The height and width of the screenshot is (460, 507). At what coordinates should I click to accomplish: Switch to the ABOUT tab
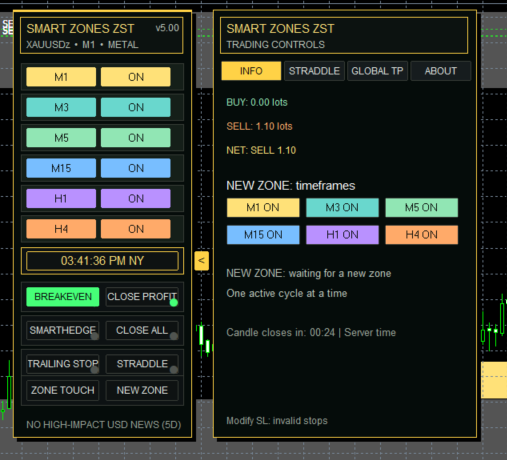click(441, 71)
